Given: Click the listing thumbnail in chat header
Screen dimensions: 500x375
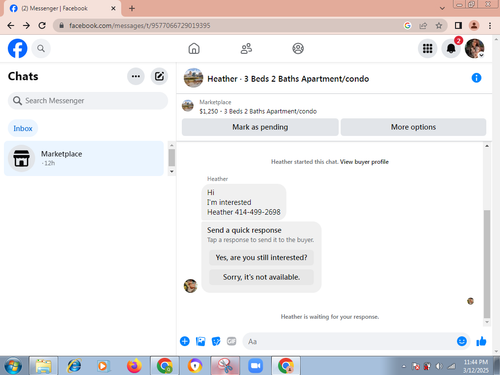Looking at the screenshot, I should click(x=193, y=78).
